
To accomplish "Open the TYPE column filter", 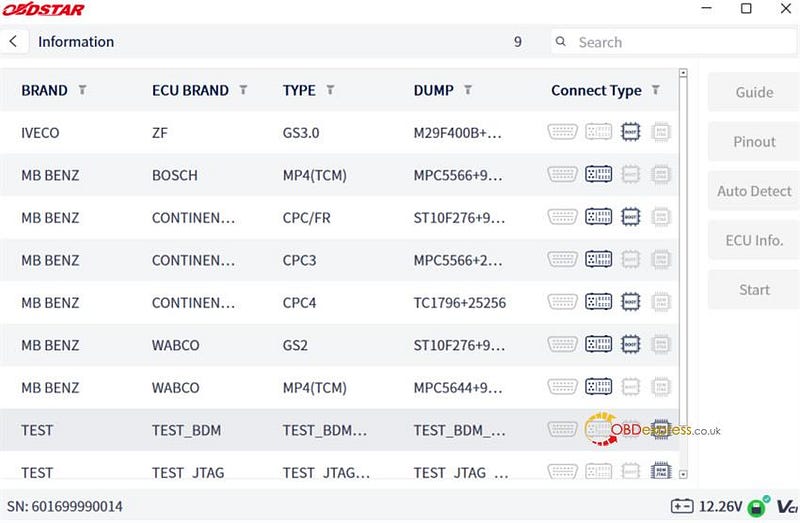I will point(330,90).
